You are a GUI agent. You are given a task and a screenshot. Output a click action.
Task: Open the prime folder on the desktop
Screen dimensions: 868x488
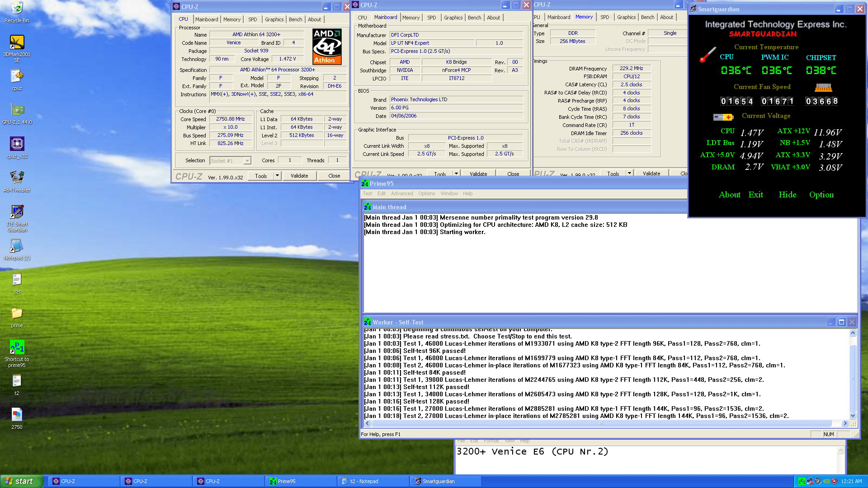click(17, 314)
